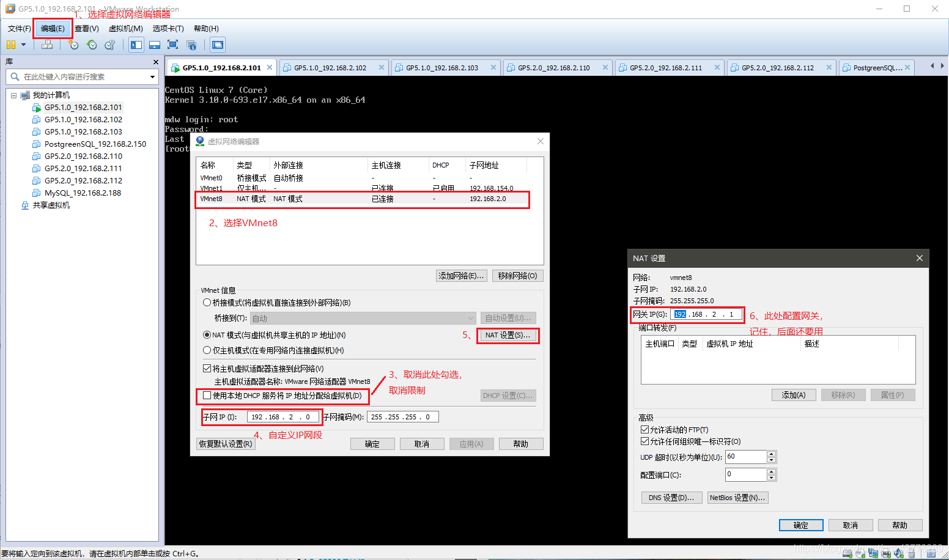Click the NAT 设置(S)... button
Screen dimensions: 949x560
click(508, 335)
